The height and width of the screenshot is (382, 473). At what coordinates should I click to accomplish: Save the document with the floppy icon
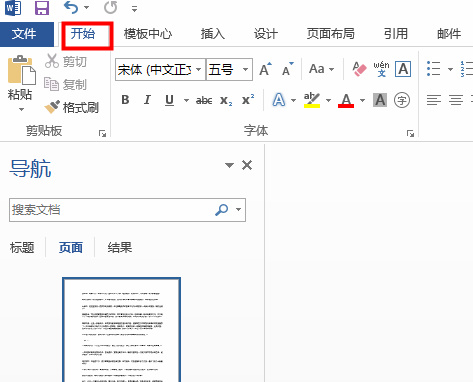coord(42,8)
